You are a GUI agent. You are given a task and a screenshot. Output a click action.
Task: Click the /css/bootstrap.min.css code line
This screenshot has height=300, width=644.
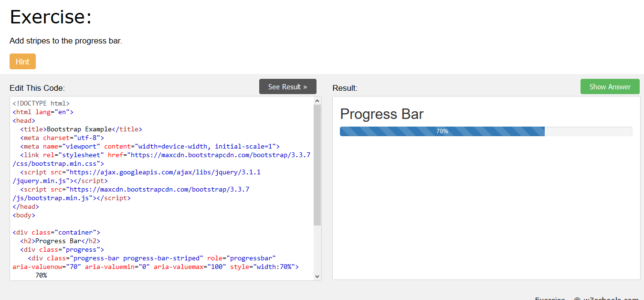58,163
